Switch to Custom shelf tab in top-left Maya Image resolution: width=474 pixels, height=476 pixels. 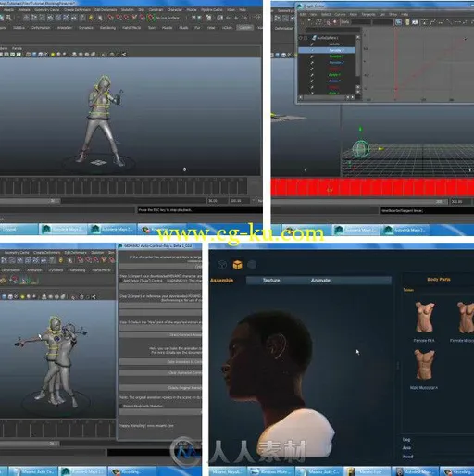(245, 28)
